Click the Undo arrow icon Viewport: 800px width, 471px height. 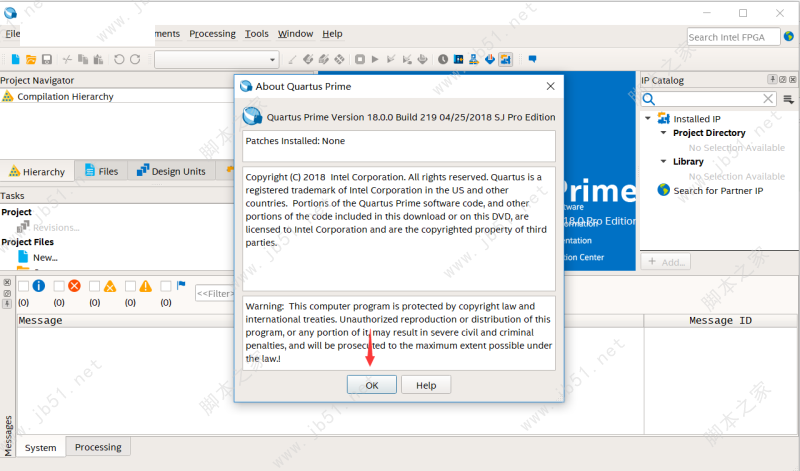coord(119,60)
